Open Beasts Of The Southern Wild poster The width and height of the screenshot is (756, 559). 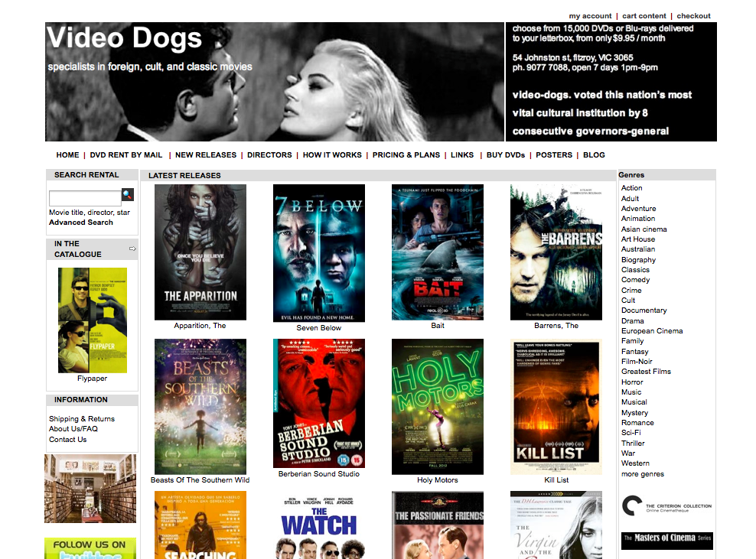pos(200,407)
